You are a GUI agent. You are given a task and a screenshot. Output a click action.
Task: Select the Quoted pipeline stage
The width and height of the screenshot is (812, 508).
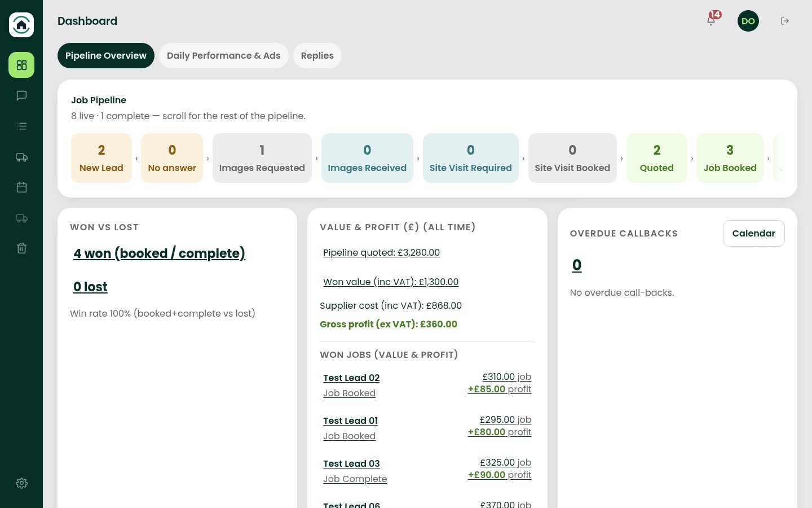pos(657,158)
